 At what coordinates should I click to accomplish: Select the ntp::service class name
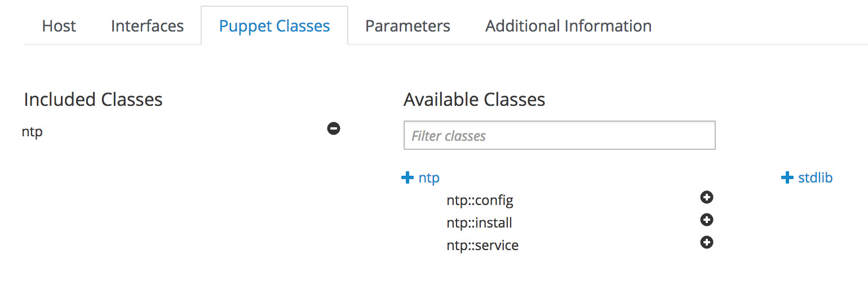click(482, 245)
